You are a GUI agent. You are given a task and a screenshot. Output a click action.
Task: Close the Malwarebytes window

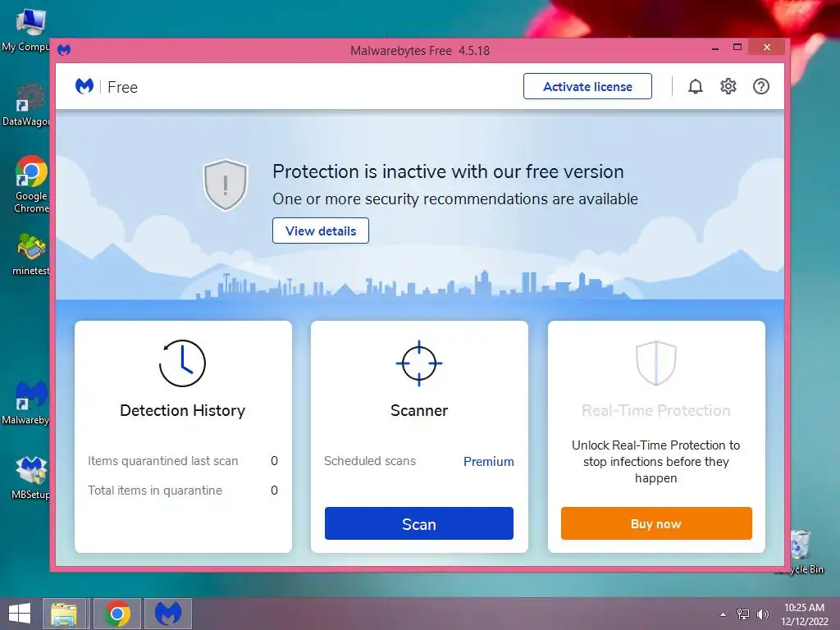pos(767,47)
